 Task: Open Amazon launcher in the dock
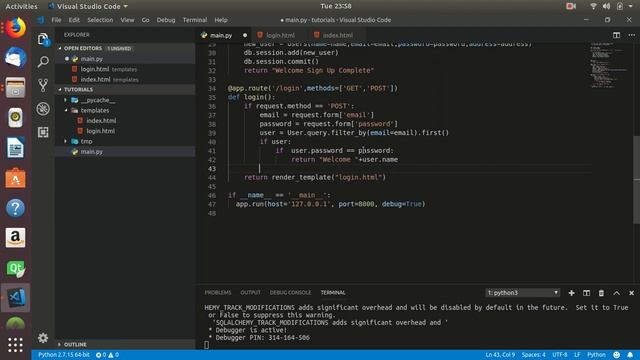point(16,238)
